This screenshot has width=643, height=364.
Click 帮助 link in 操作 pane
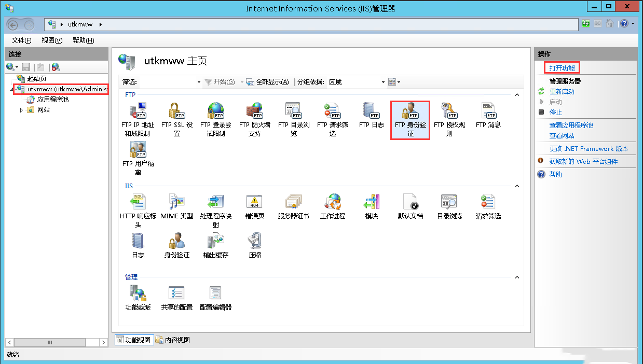[556, 174]
